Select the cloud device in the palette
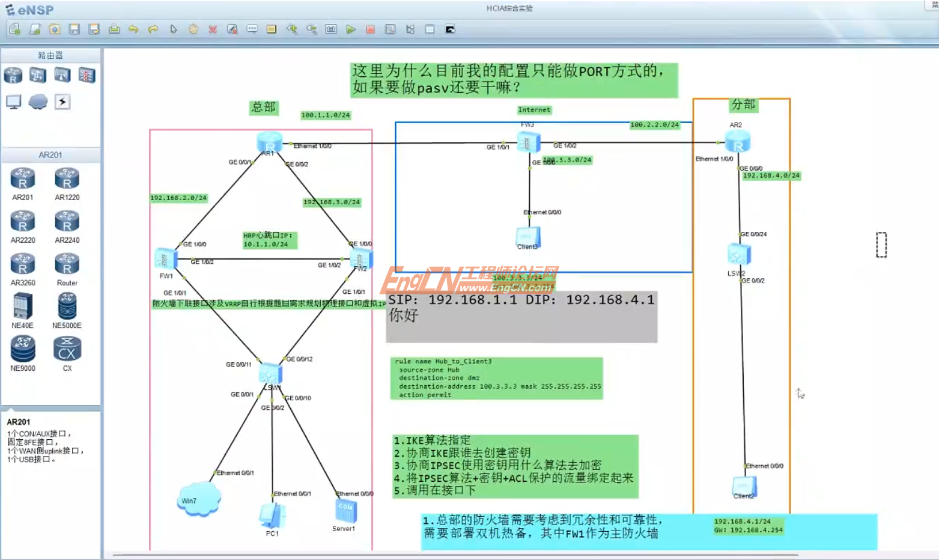Screen dimensions: 939x560 pyautogui.click(x=38, y=102)
